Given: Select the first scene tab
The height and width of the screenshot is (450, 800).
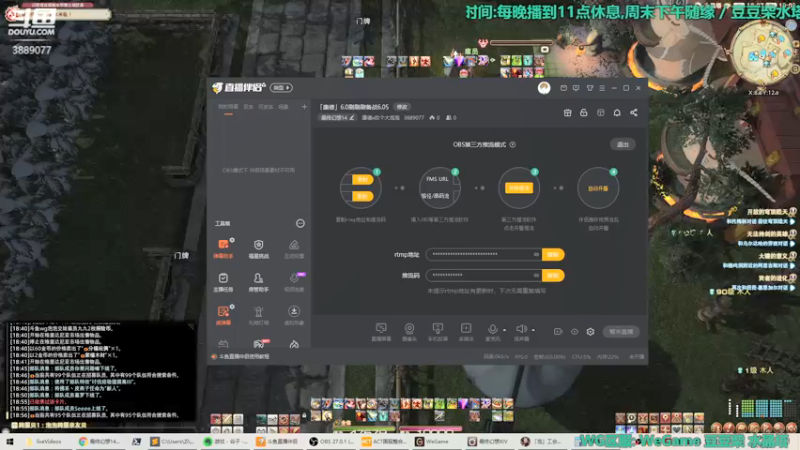Looking at the screenshot, I should [x=228, y=107].
